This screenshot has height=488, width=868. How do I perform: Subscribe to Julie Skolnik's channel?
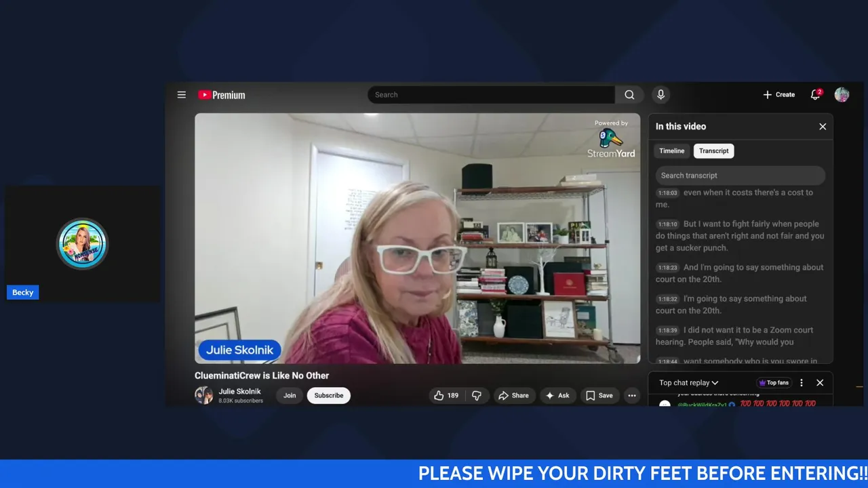point(329,396)
